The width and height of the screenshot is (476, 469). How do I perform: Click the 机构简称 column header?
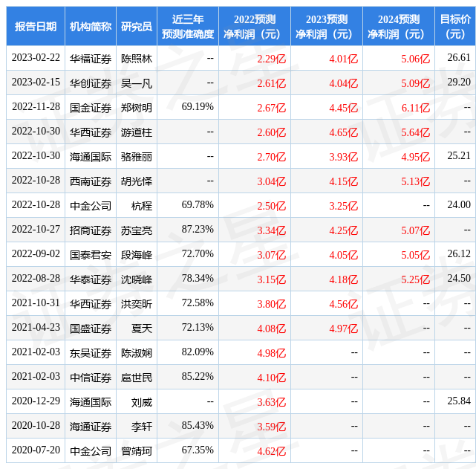[91, 27]
